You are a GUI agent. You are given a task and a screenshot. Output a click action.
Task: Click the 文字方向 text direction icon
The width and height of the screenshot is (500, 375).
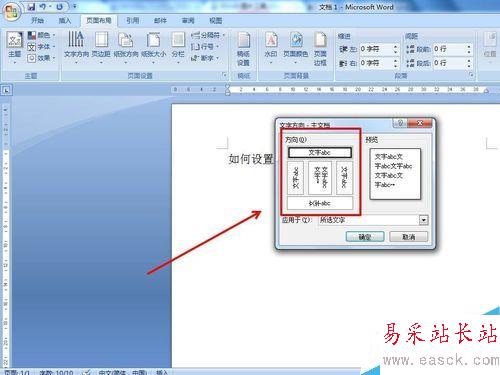pyautogui.click(x=76, y=47)
